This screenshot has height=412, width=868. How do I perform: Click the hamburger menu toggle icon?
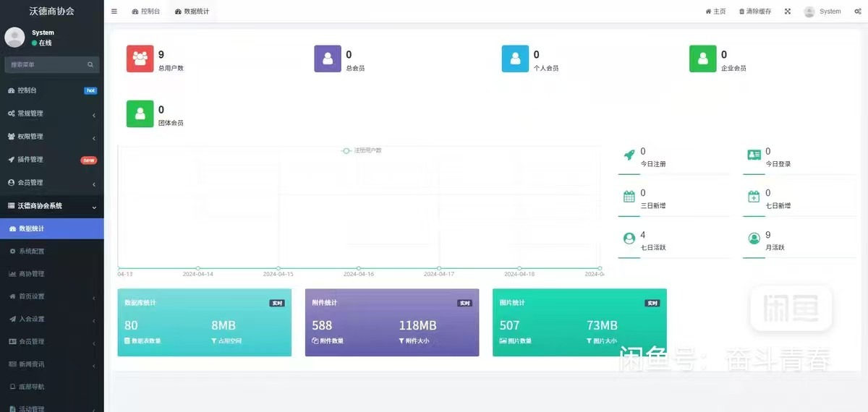click(114, 12)
